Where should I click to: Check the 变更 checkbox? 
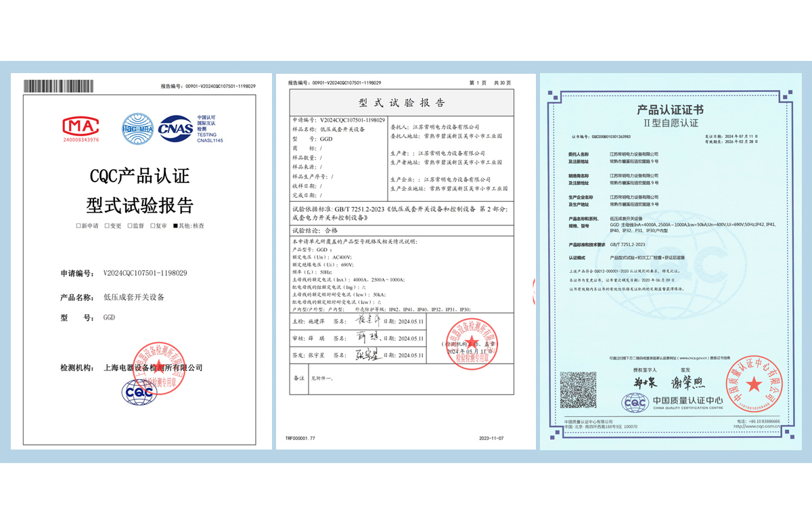pyautogui.click(x=106, y=225)
